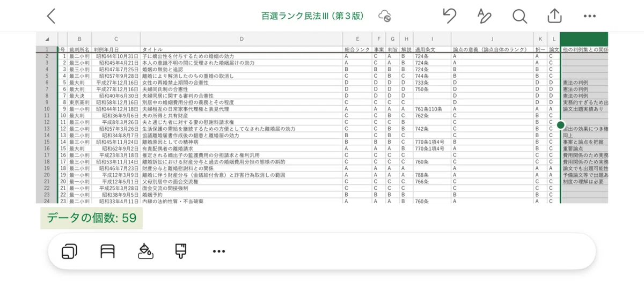Select cell 婚姻予約
The width and height of the screenshot is (644, 297).
(x=241, y=195)
